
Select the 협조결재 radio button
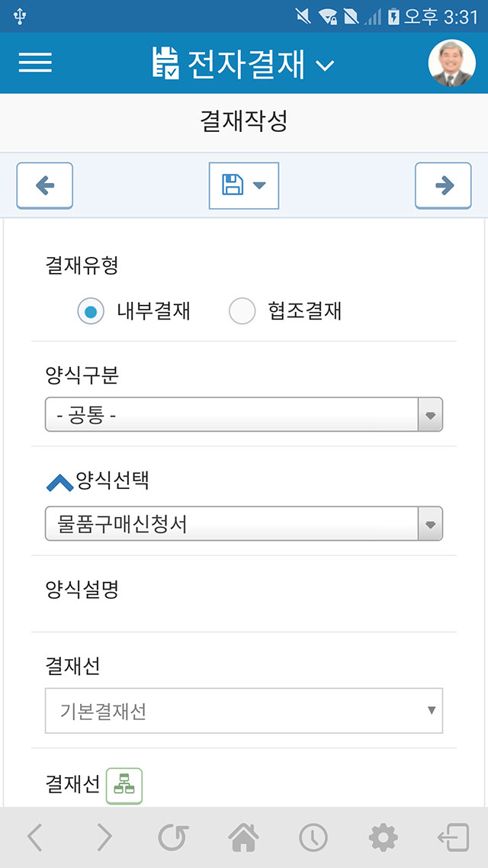click(x=242, y=311)
